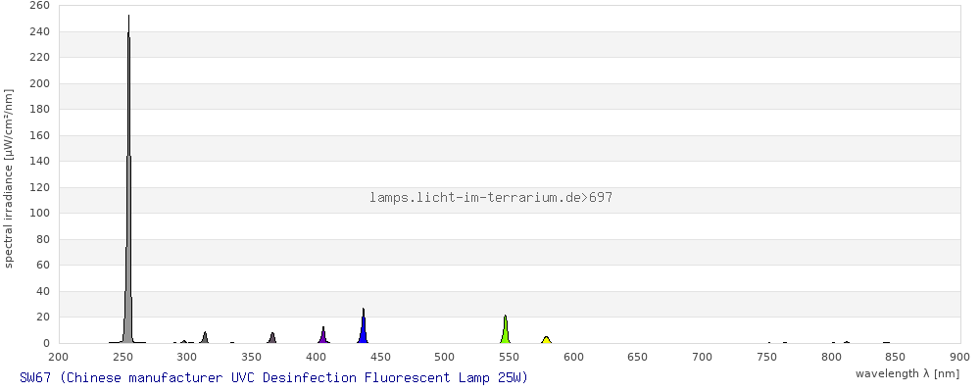Click the 100 y-axis tick label
The width and height of the screenshot is (980, 392).
(x=39, y=213)
